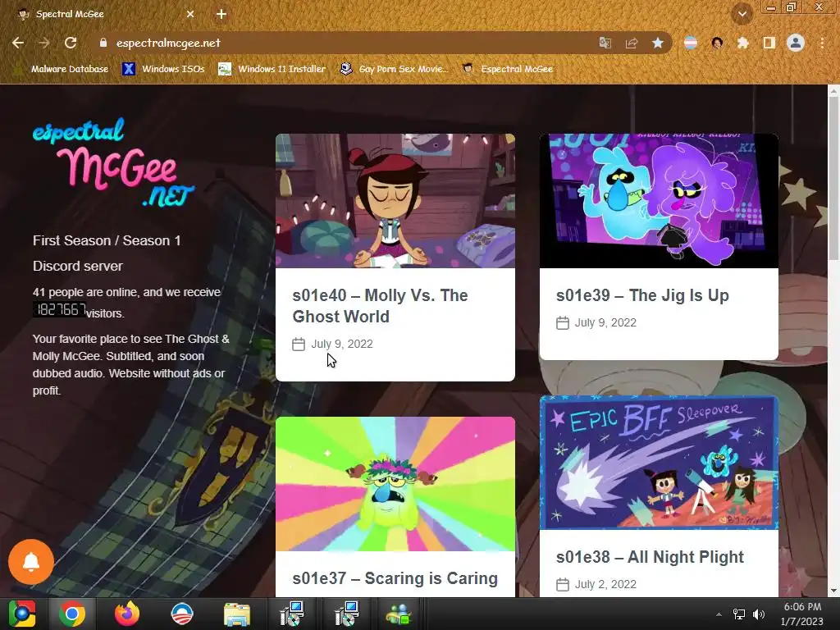840x630 pixels.
Task: Open the first installer icon in taskbar
Action: point(292,614)
